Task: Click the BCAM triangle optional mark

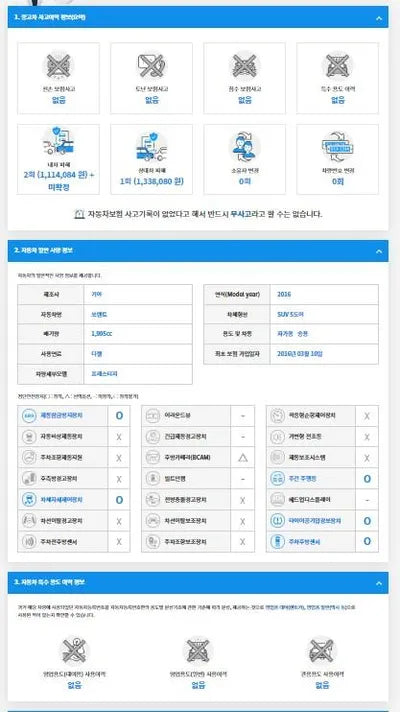Action: (243, 458)
